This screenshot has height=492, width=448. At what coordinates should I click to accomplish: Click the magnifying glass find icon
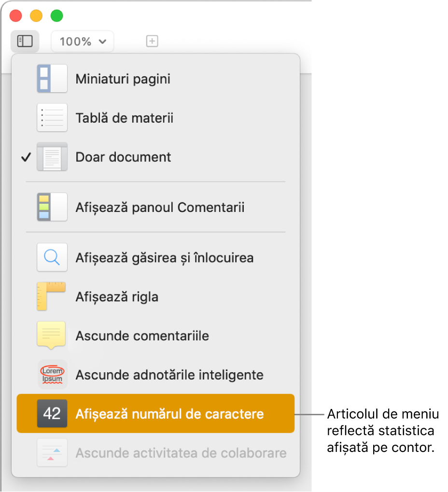[52, 257]
